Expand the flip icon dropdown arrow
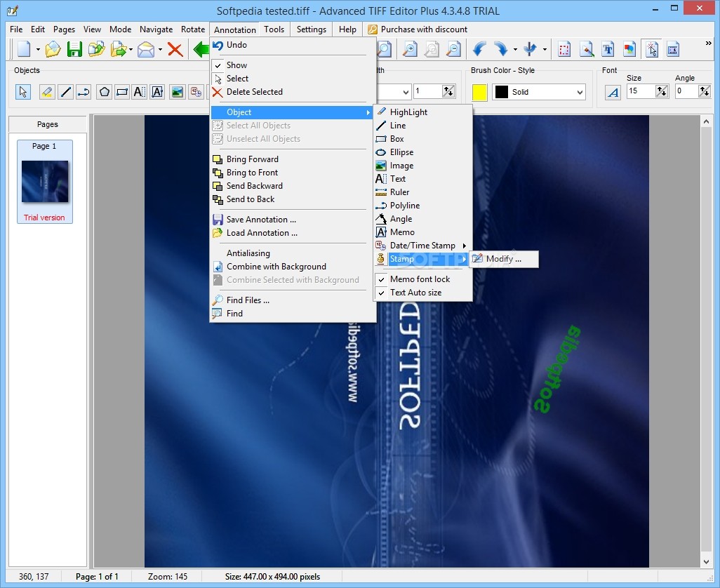 click(545, 49)
